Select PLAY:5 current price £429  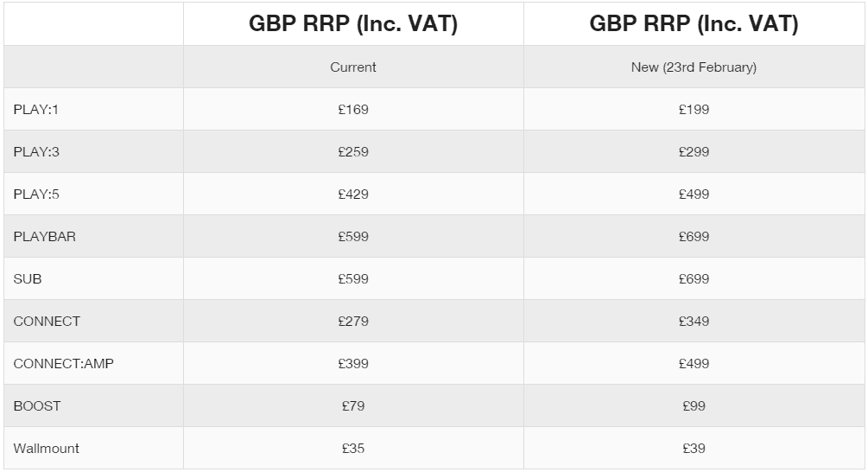tap(353, 195)
